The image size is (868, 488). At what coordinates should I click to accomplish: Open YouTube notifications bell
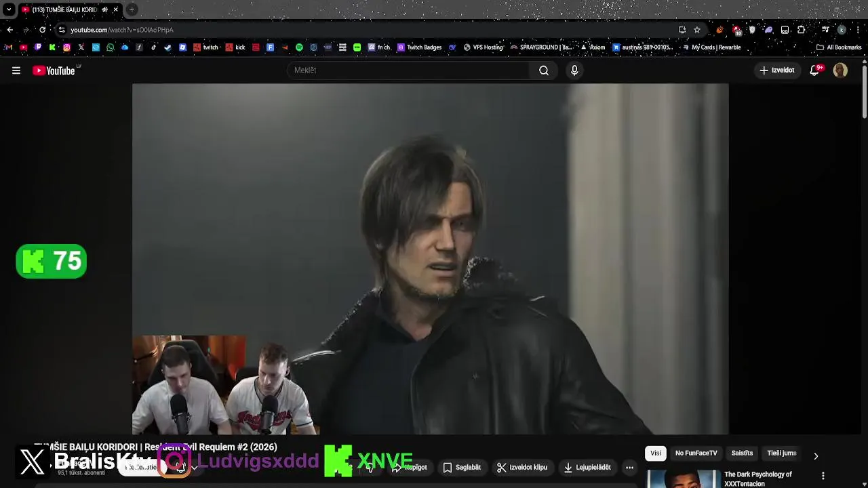pos(816,70)
